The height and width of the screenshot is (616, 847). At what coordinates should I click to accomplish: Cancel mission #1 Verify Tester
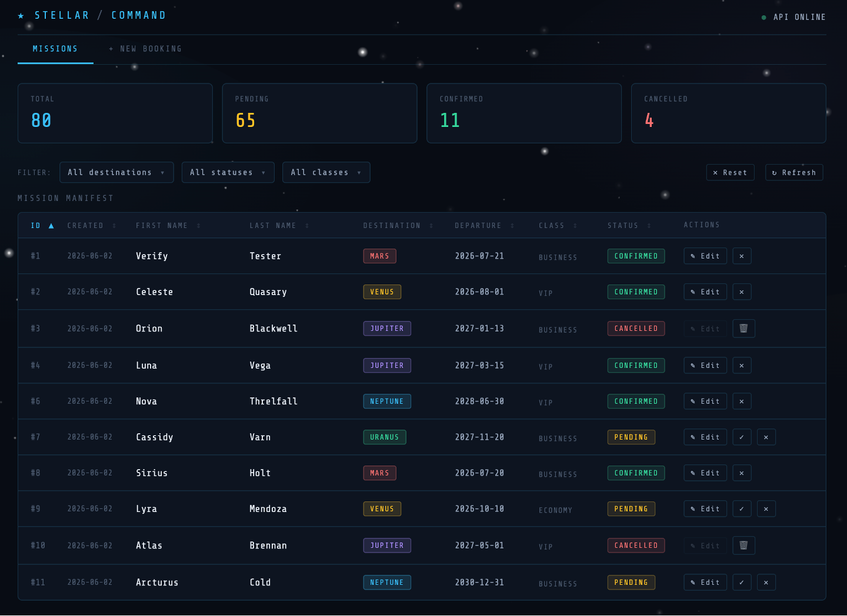point(742,256)
